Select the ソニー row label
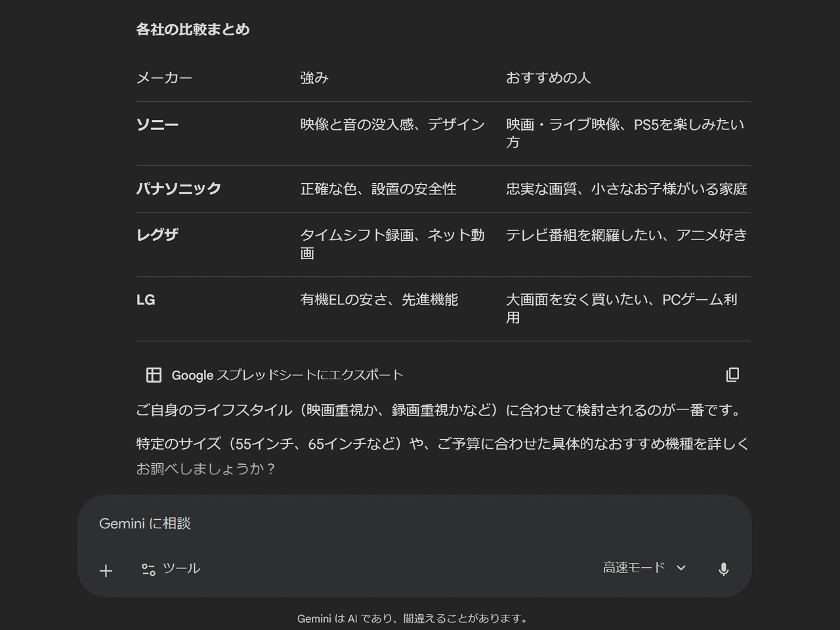Image resolution: width=840 pixels, height=630 pixels. point(157,125)
